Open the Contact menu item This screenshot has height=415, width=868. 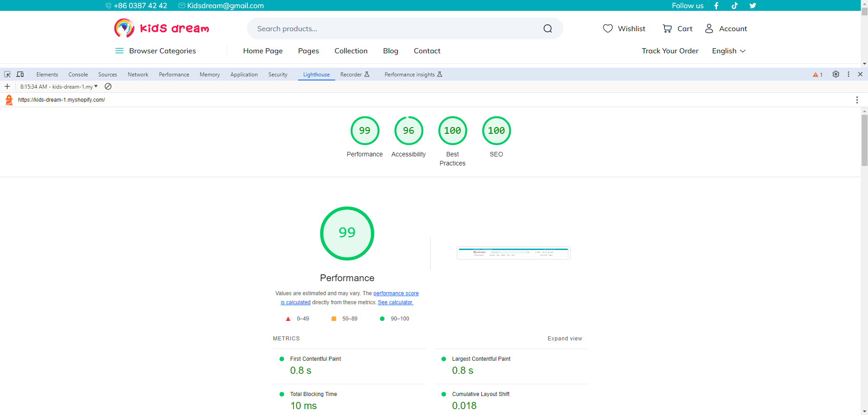pos(427,51)
